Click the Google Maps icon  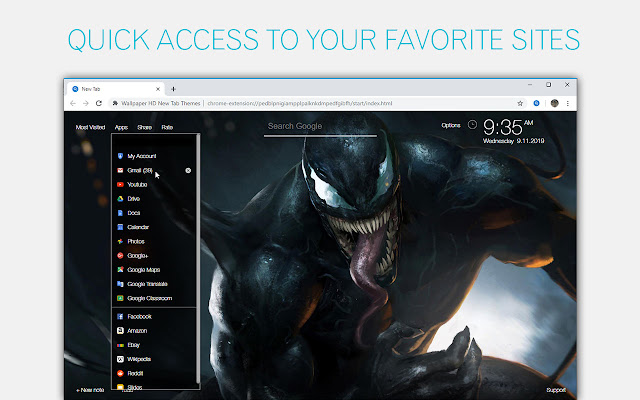click(120, 270)
